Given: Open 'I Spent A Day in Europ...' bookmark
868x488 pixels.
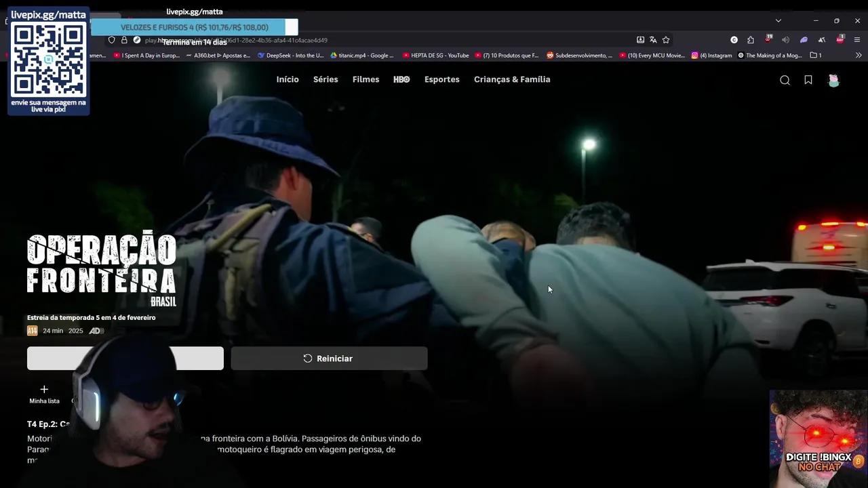Looking at the screenshot, I should click(146, 56).
